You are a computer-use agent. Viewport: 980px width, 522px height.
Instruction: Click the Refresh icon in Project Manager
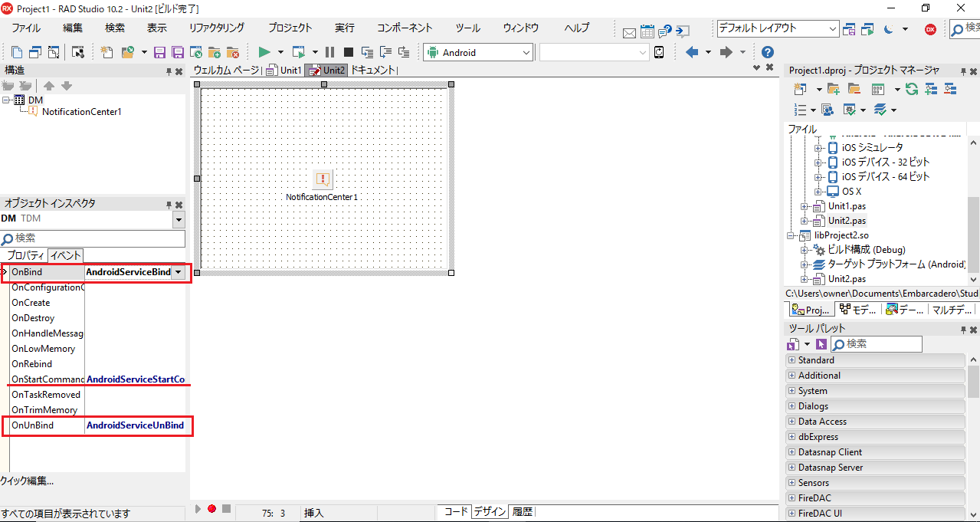coord(911,89)
